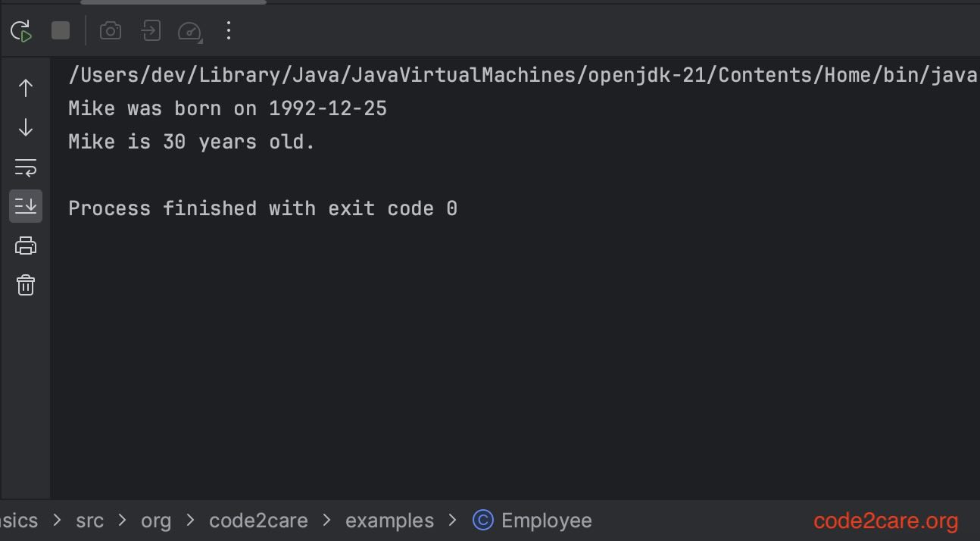Disable scroll to end in console
The height and width of the screenshot is (541, 980).
[x=25, y=205]
